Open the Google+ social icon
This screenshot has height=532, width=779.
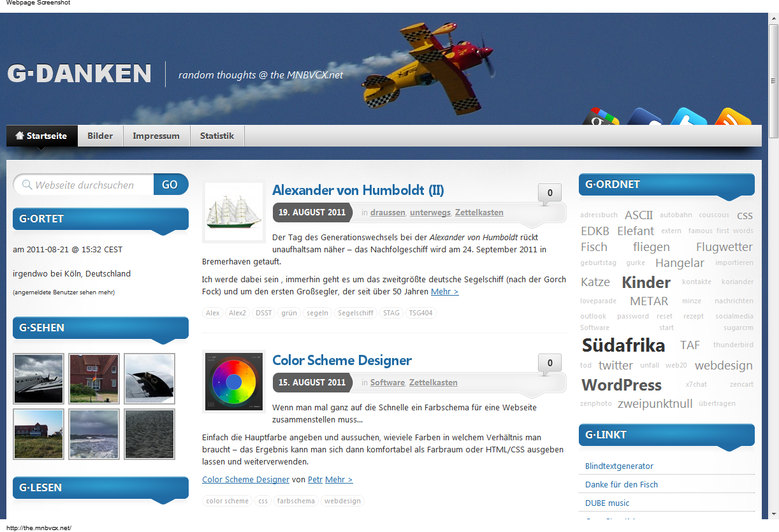pos(601,118)
